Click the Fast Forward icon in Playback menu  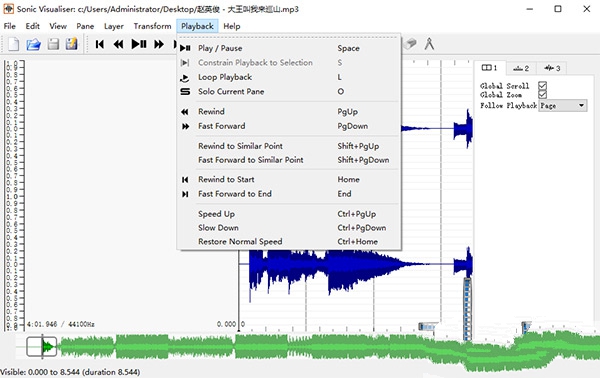click(185, 126)
